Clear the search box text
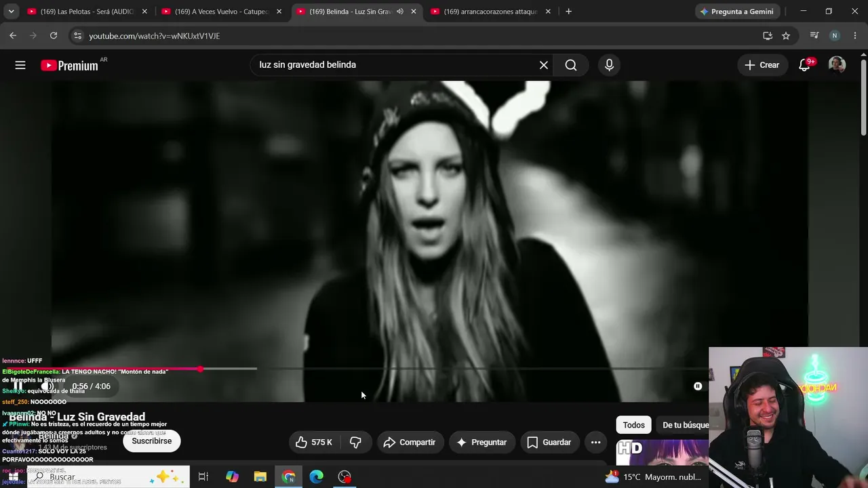Image resolution: width=868 pixels, height=488 pixels. [544, 65]
